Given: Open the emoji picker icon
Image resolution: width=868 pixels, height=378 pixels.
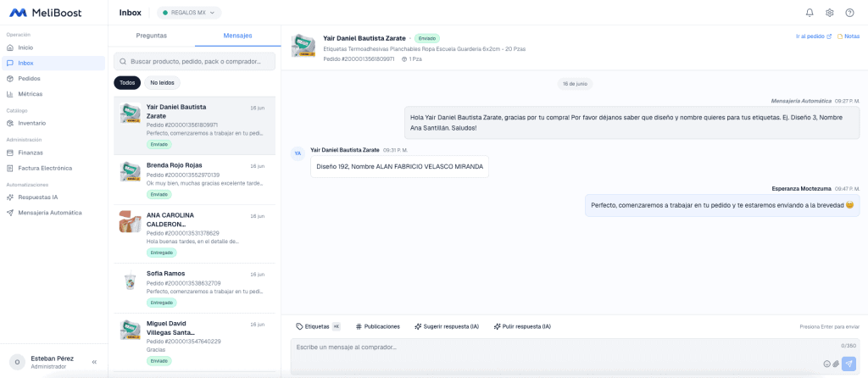Looking at the screenshot, I should point(827,364).
